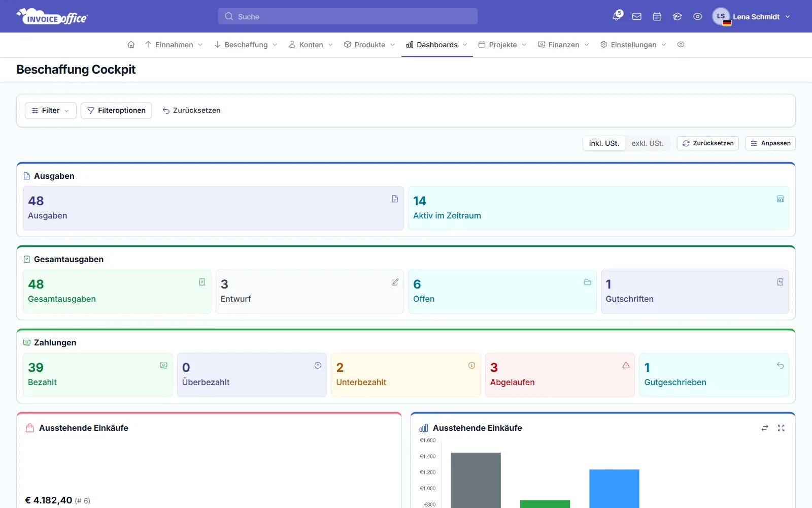Expand the Konten menu
Viewport: 812px width, 508px height.
point(311,45)
